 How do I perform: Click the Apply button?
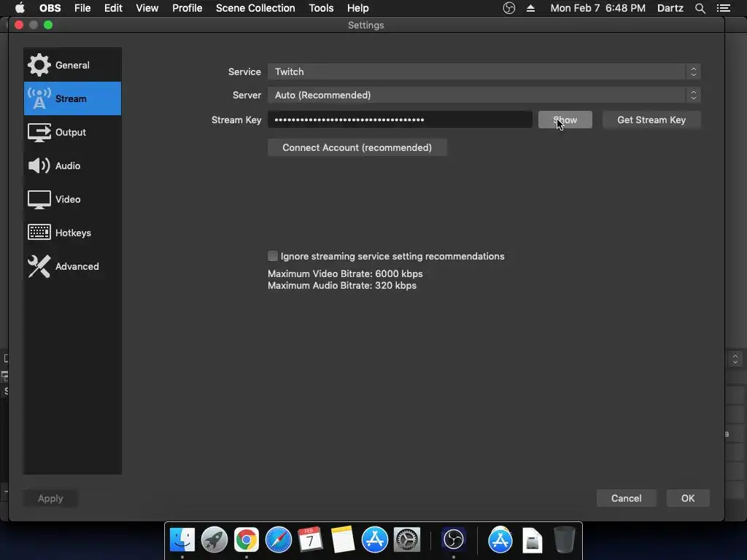click(50, 498)
